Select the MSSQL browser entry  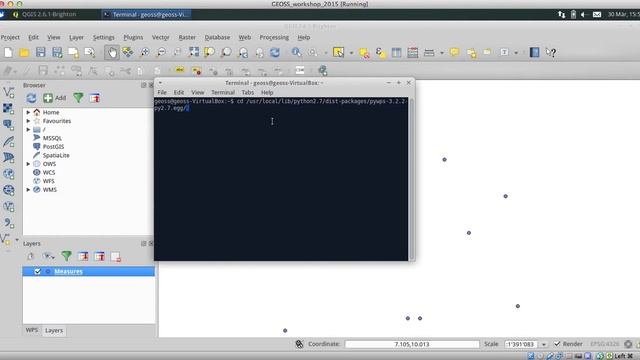[52, 138]
